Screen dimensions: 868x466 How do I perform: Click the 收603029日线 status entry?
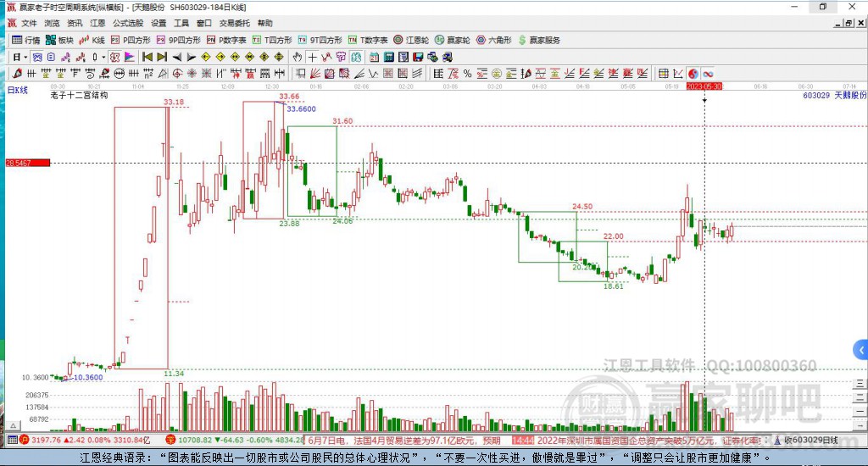[805, 440]
